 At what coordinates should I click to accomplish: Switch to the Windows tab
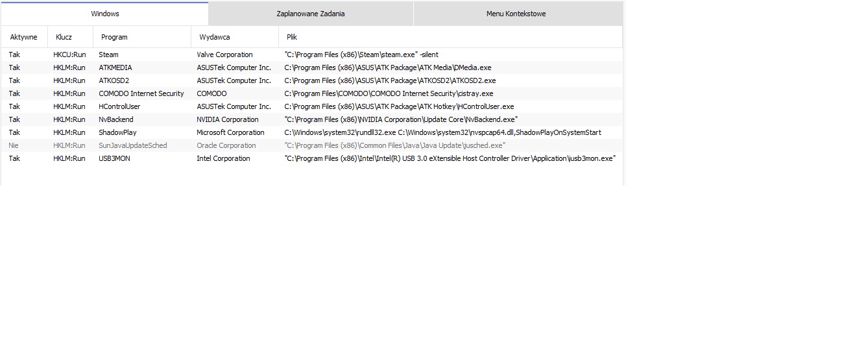(104, 14)
